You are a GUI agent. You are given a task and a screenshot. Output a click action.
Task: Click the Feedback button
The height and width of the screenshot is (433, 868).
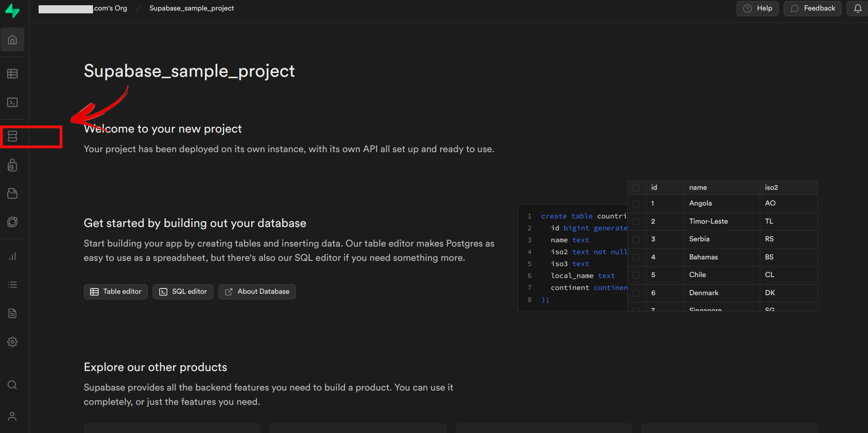tap(813, 9)
